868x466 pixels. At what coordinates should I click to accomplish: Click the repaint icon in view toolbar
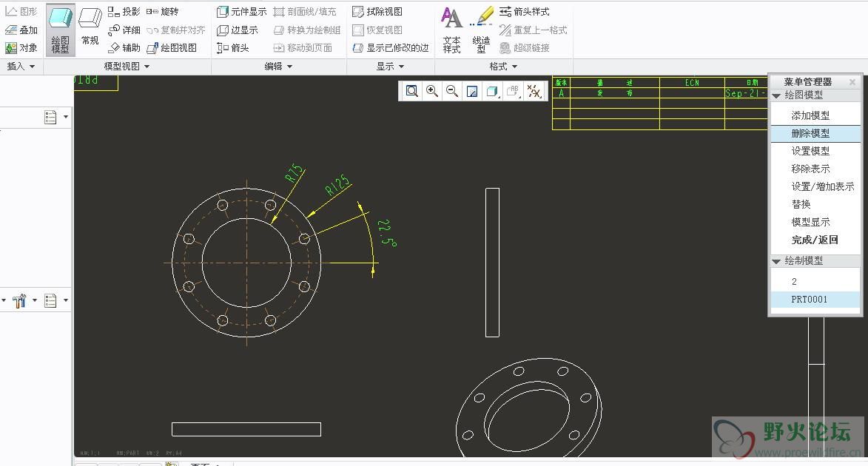pos(472,91)
